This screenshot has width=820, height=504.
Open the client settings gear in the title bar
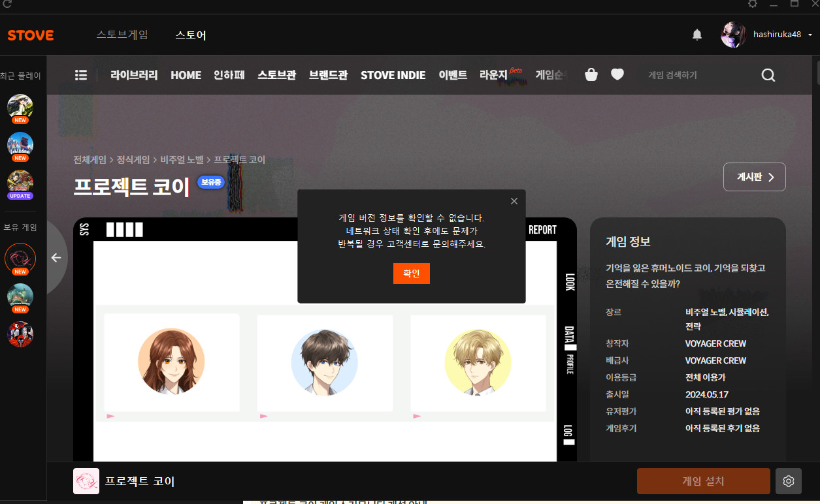click(753, 4)
